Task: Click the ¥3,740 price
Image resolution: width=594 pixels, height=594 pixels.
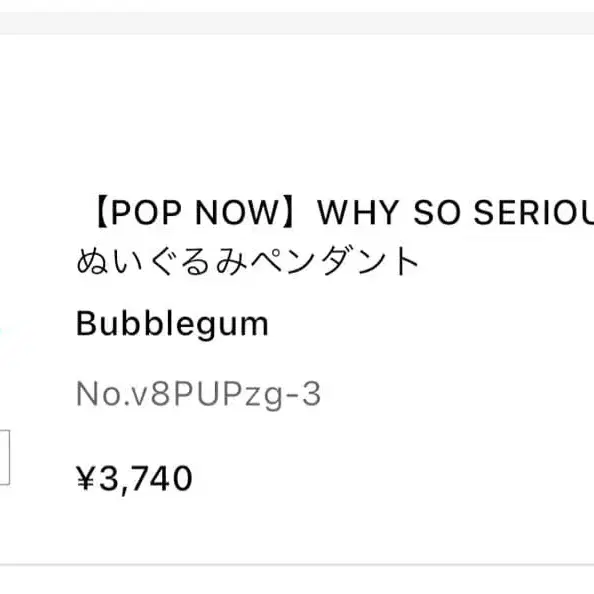Action: coord(134,479)
